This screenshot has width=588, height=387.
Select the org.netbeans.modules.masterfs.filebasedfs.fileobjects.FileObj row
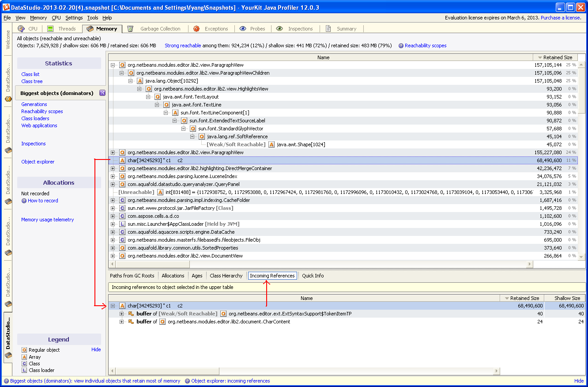pos(343,240)
